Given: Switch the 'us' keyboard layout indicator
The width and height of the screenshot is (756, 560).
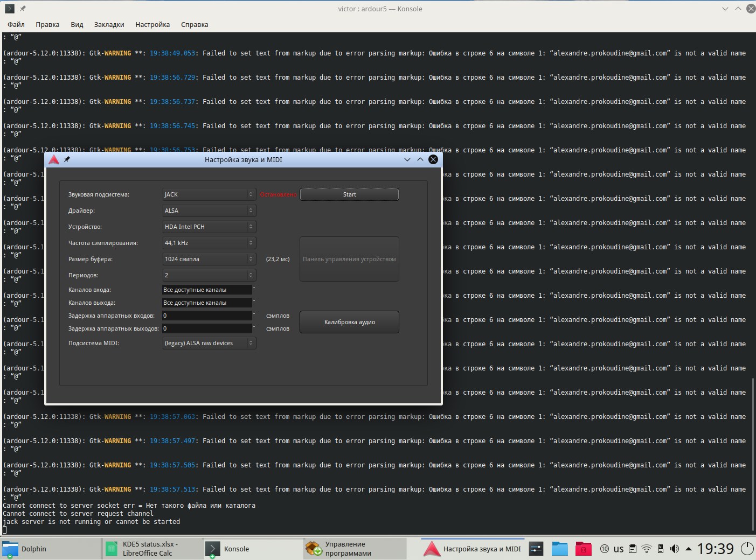Looking at the screenshot, I should point(618,549).
